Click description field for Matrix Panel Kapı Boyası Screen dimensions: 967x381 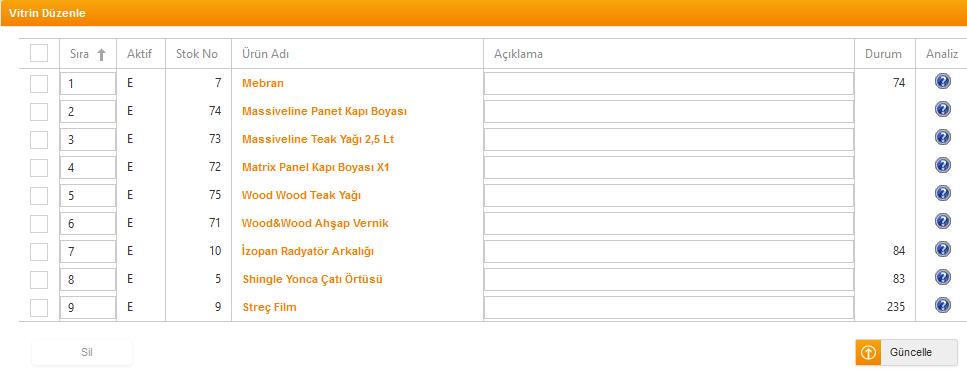tap(669, 168)
